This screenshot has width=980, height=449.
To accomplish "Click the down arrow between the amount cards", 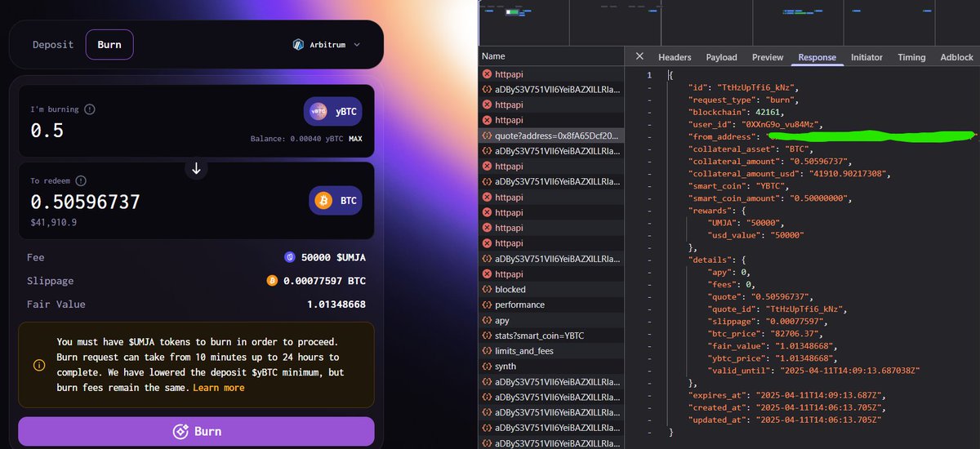I will tap(196, 168).
